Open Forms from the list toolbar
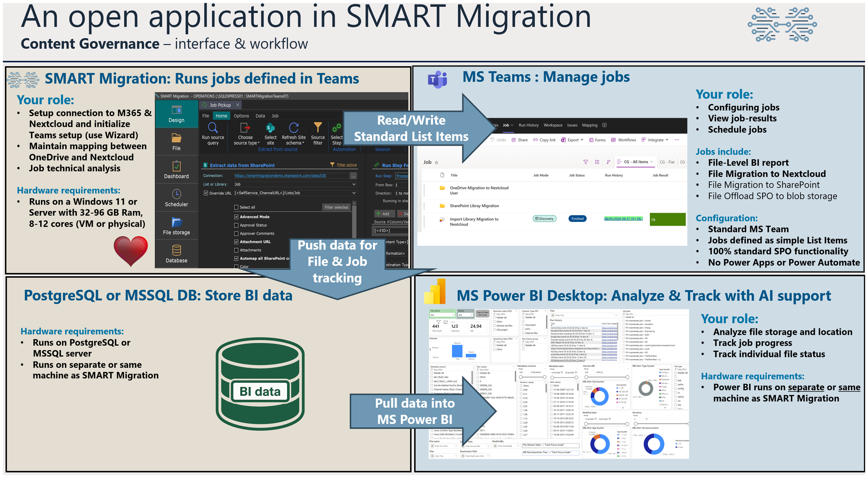Viewport: 868px width, 478px height. click(597, 140)
